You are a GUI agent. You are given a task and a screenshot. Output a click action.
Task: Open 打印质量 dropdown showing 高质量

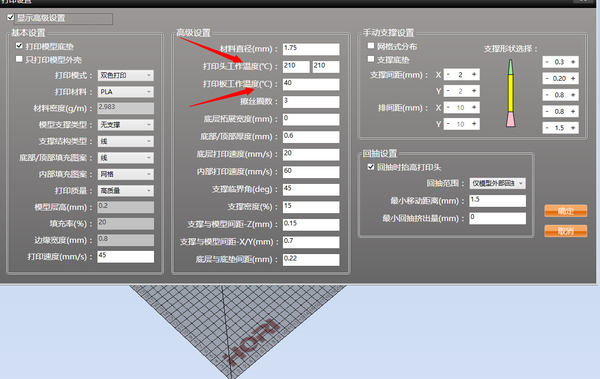click(x=126, y=191)
